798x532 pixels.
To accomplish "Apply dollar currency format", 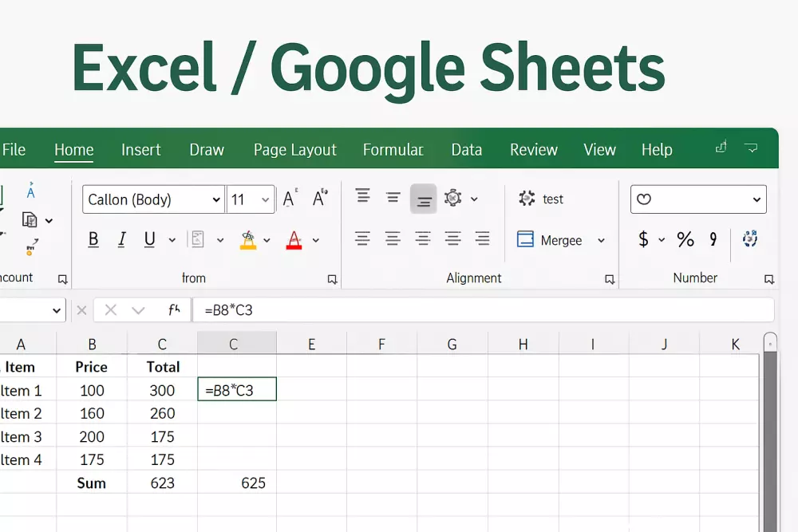I will (643, 239).
